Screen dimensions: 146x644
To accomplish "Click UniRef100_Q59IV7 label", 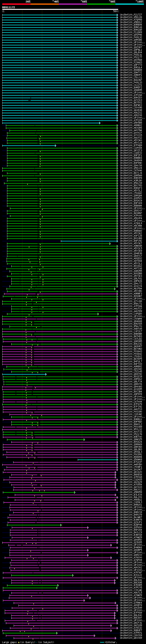I will pyautogui.click(x=131, y=211).
